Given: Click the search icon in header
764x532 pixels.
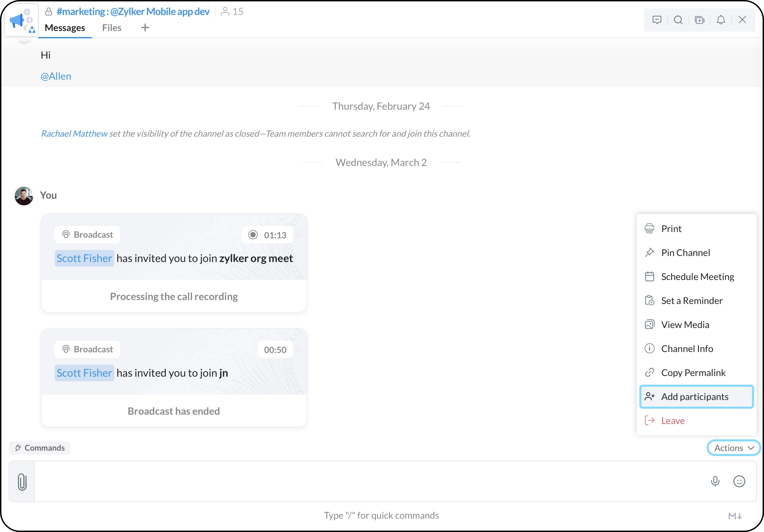Looking at the screenshot, I should (678, 20).
